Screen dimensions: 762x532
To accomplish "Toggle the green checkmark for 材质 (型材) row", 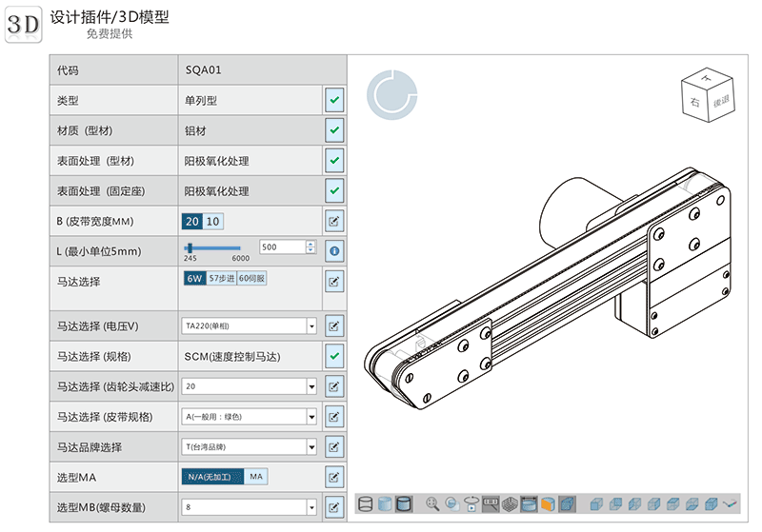I will tap(334, 130).
